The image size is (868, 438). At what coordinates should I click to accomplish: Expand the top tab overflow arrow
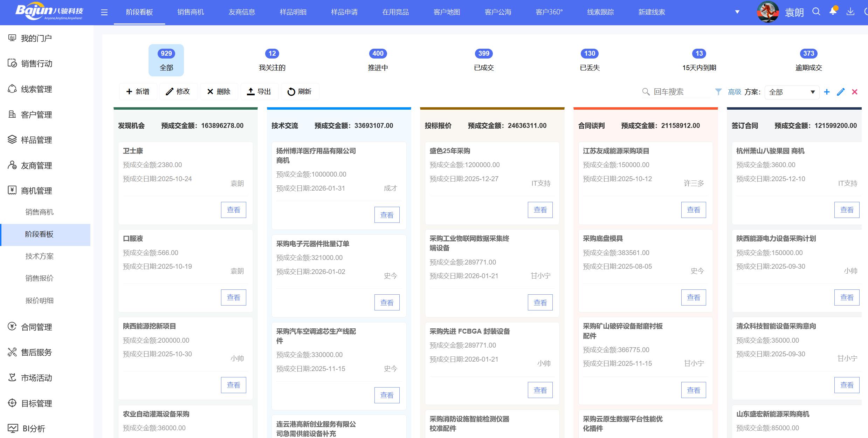[737, 12]
